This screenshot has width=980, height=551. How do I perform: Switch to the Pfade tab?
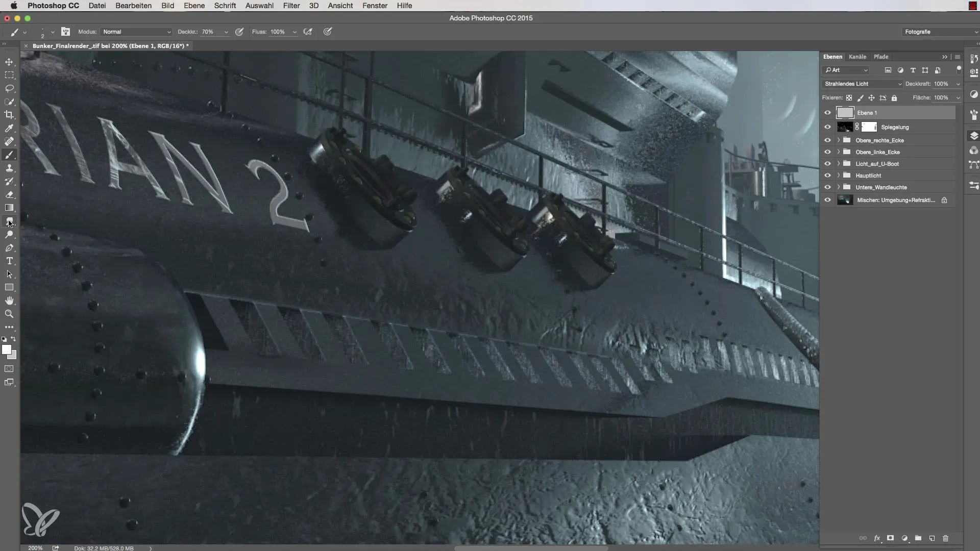881,57
